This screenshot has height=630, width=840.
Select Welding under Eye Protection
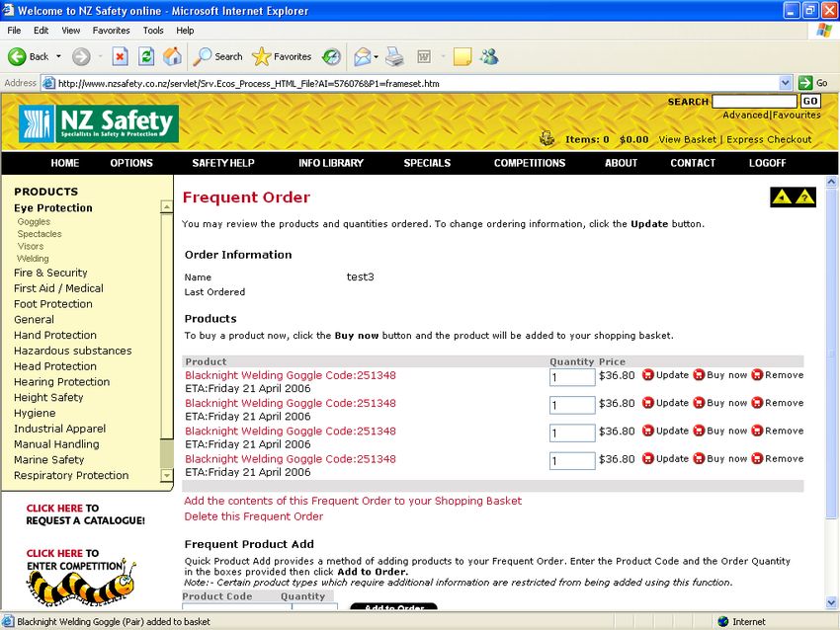33,259
